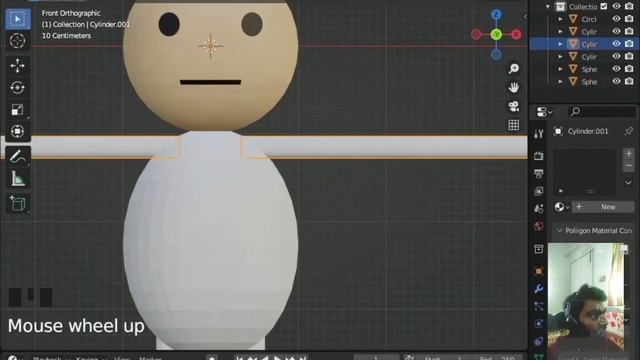Choose the Measure tool
640x360 pixels.
tap(17, 178)
